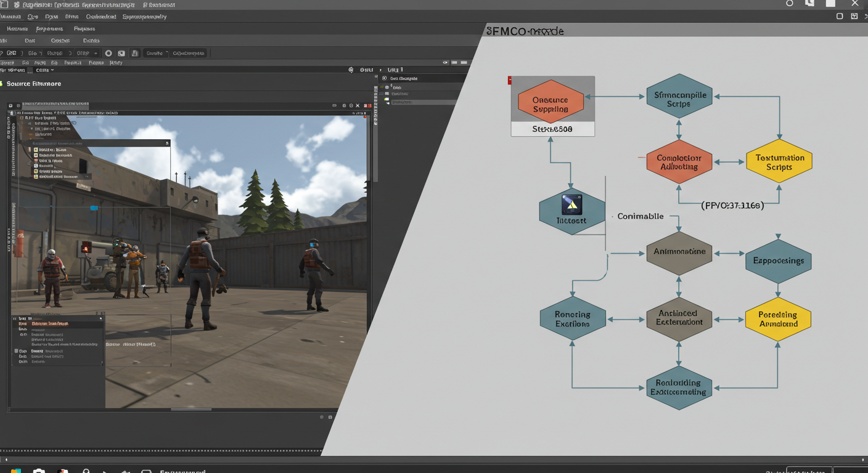Click the circle icon in the top-right title bar

click(x=790, y=4)
